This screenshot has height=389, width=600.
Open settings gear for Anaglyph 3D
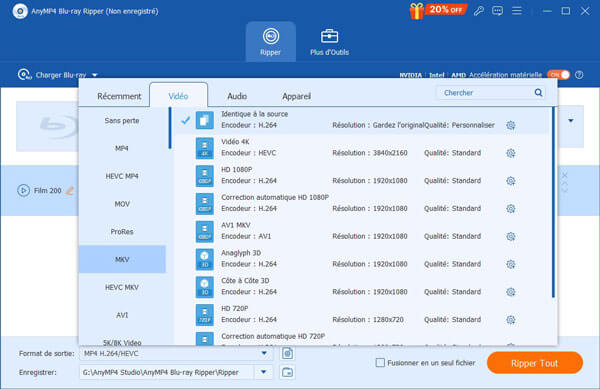(510, 264)
